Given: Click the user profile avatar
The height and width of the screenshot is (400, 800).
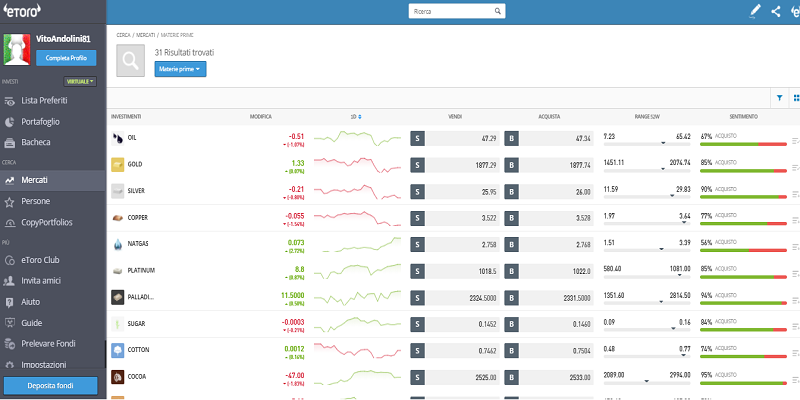Looking at the screenshot, I should tap(17, 49).
